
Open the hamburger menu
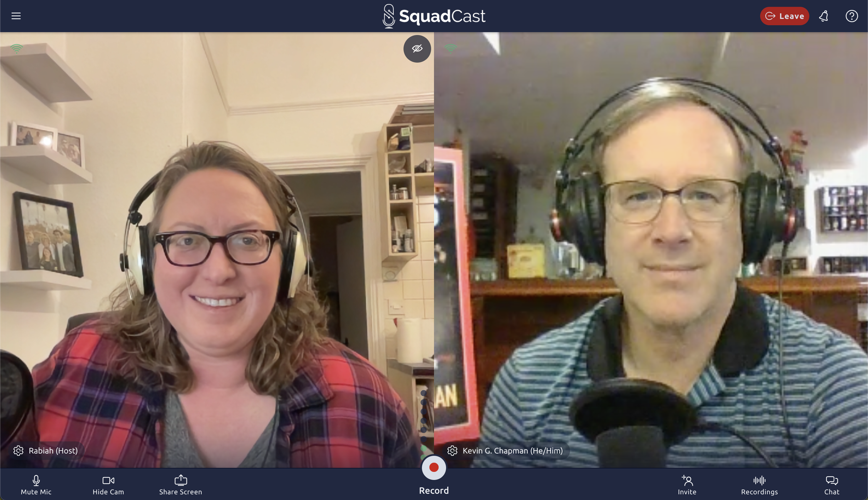(x=16, y=16)
